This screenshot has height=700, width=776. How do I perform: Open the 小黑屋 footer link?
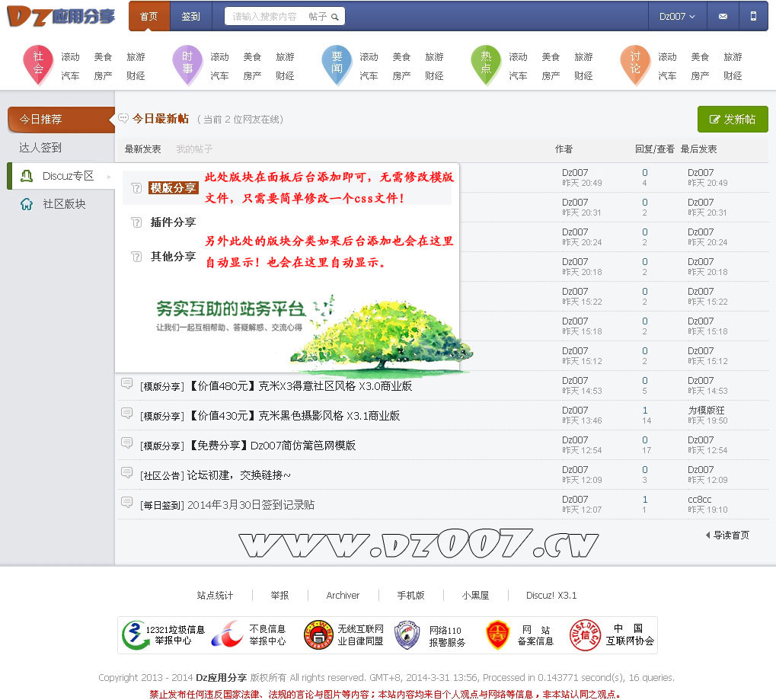pyautogui.click(x=475, y=595)
